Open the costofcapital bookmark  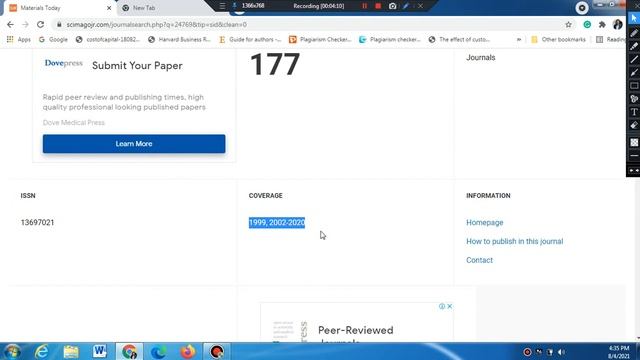coord(108,40)
